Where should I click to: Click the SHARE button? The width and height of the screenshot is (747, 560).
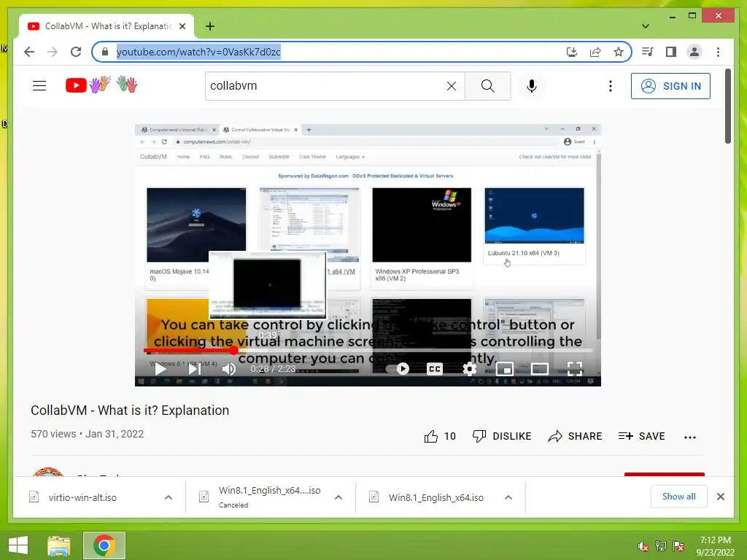tap(575, 436)
